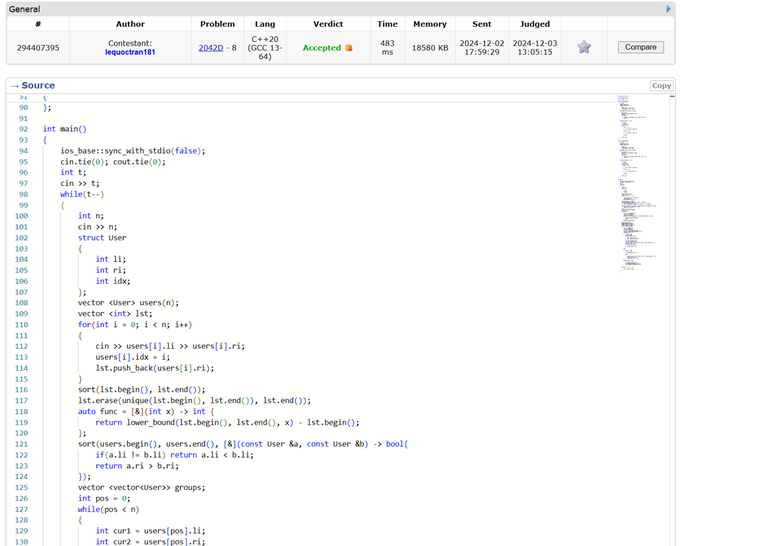Viewport: 768px width, 546px height.
Task: Click line number 92 in gutter
Action: pos(23,129)
